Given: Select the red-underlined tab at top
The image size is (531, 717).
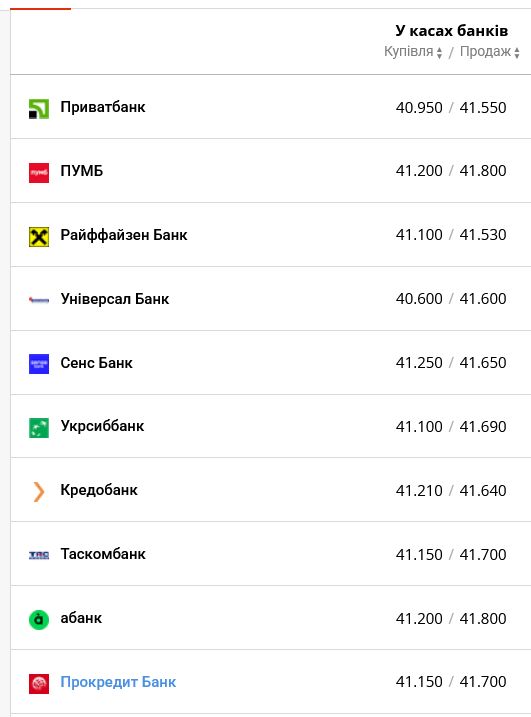Looking at the screenshot, I should (x=41, y=8).
